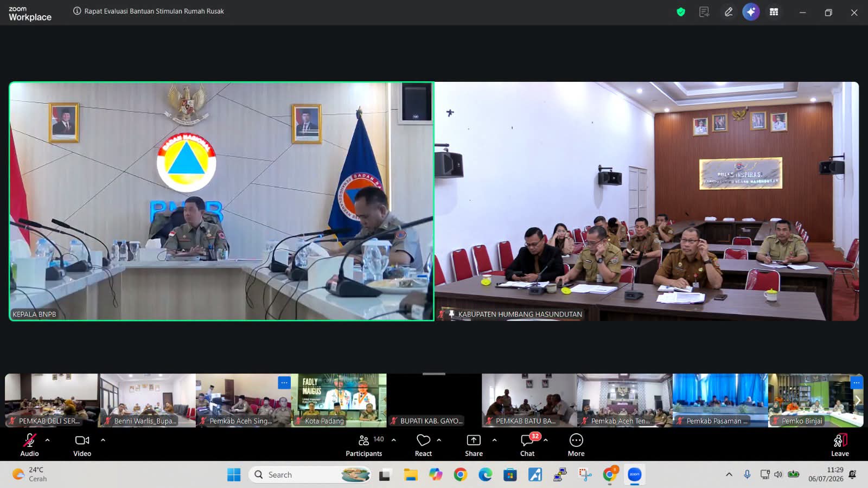Viewport: 868px width, 488px height.
Task: Click the taskbar Search box
Action: [x=310, y=474]
